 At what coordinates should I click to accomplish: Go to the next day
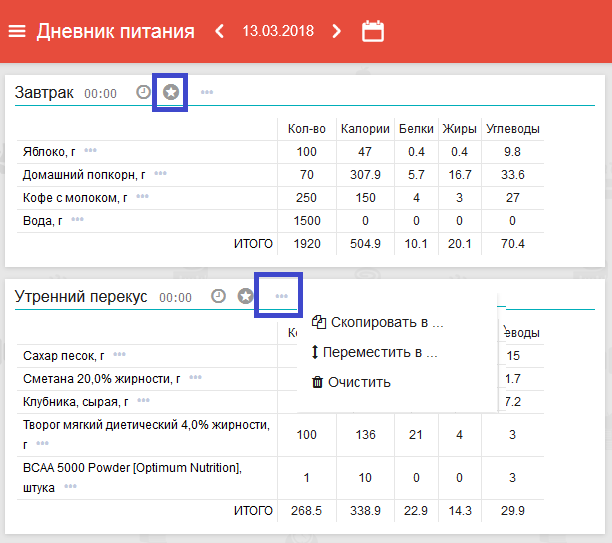coord(337,31)
